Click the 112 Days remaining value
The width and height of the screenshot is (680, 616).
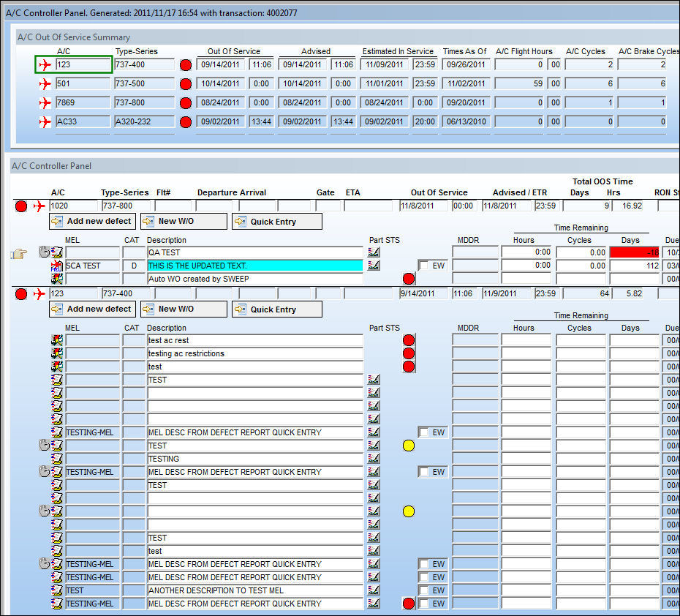(635, 266)
